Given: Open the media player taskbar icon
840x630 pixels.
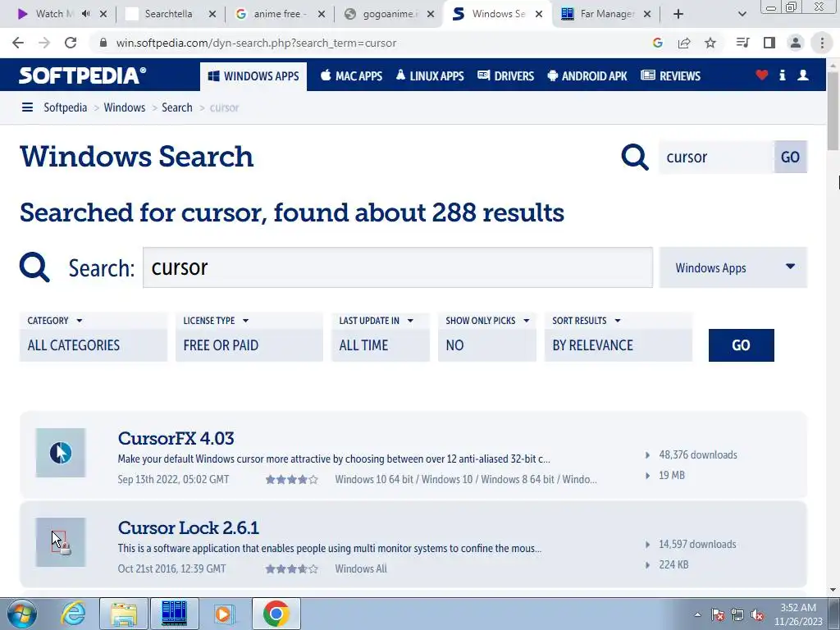Looking at the screenshot, I should pyautogui.click(x=224, y=614).
